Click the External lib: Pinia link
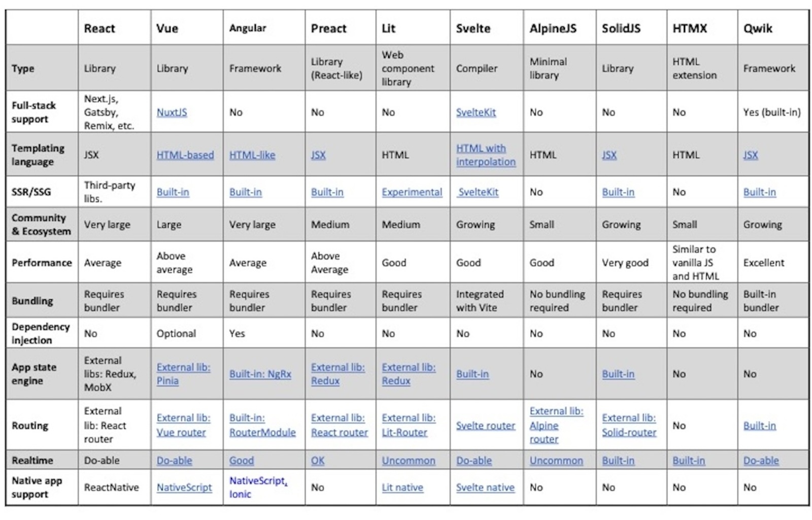 tap(183, 374)
